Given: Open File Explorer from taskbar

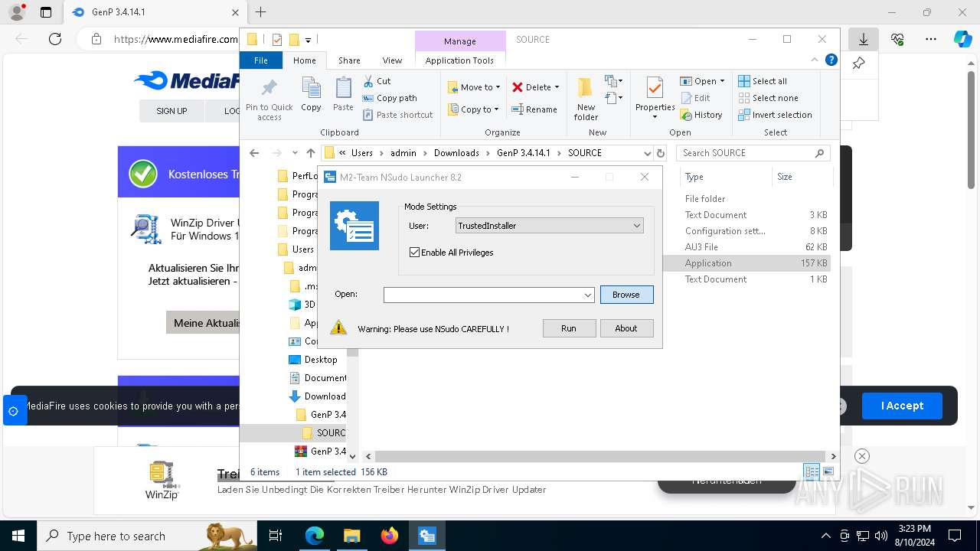Looking at the screenshot, I should click(352, 536).
